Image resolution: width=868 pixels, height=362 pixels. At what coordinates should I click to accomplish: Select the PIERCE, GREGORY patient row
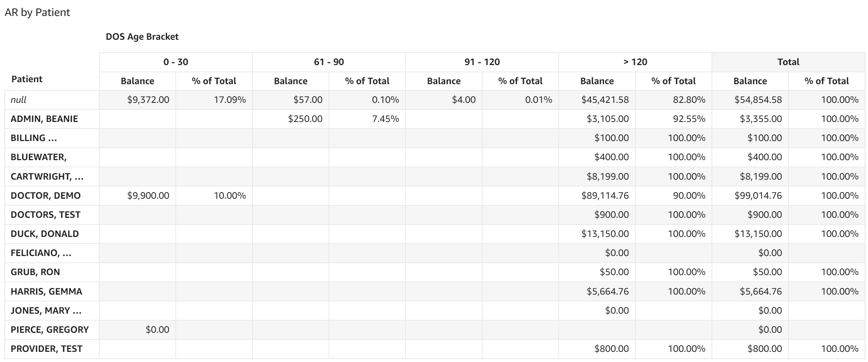[x=50, y=330]
